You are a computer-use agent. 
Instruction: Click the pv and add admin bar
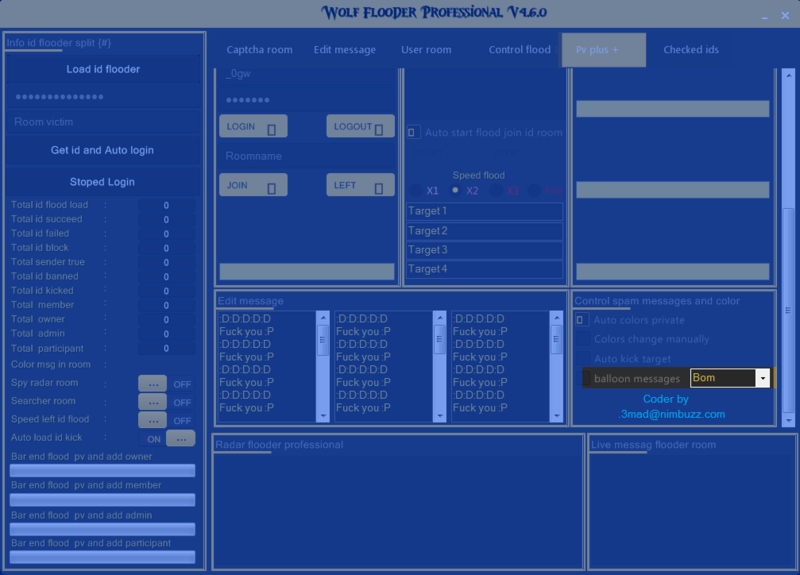coord(103,529)
